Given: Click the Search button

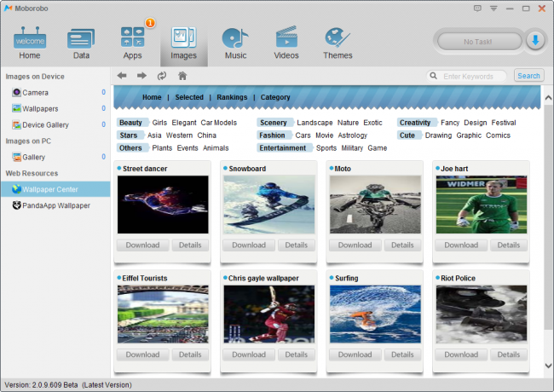Looking at the screenshot, I should coord(528,76).
